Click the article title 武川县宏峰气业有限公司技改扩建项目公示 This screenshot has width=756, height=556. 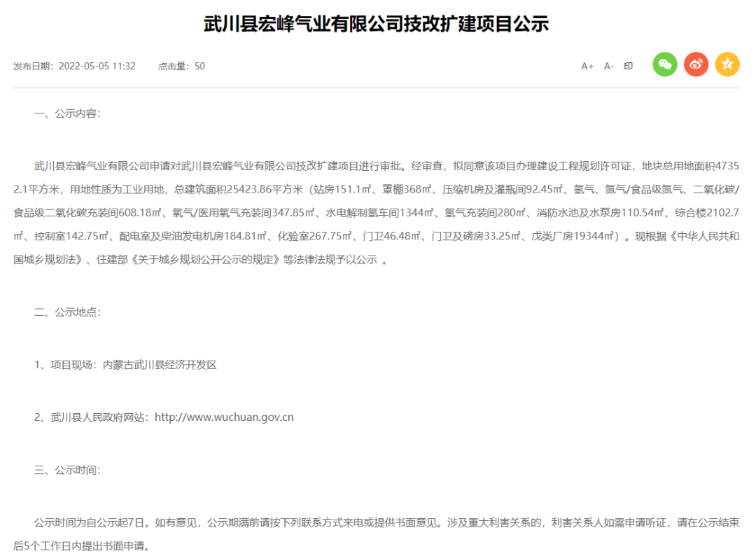point(377,25)
